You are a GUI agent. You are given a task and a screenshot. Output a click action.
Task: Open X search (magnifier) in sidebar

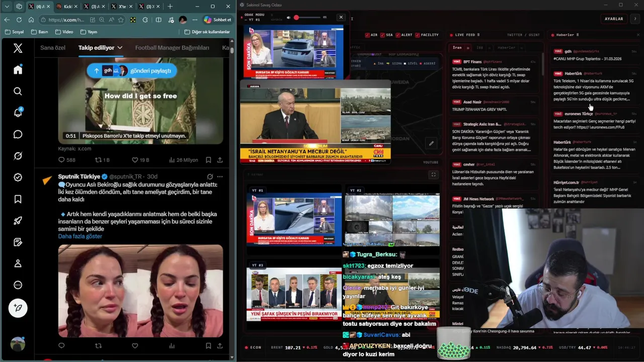point(18,92)
